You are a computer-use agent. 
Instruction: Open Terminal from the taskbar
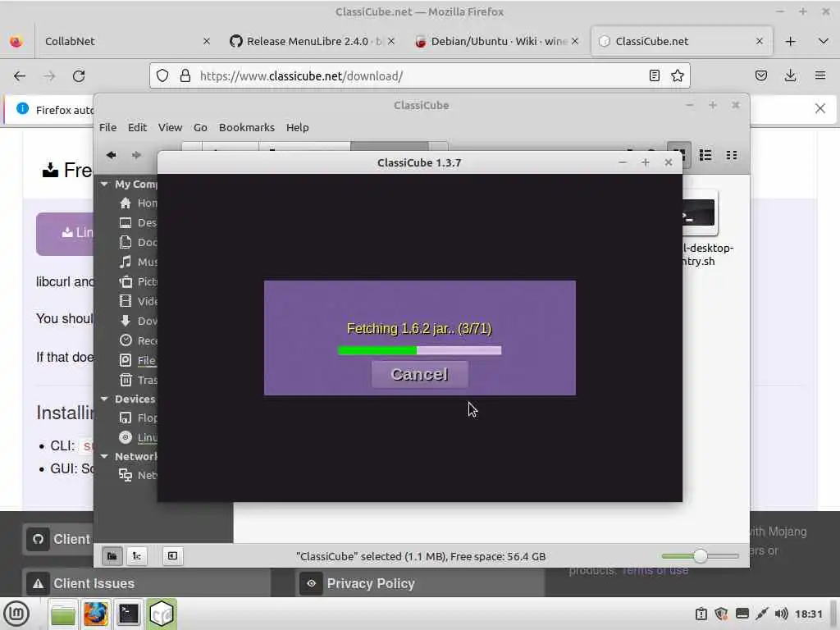coord(129,614)
